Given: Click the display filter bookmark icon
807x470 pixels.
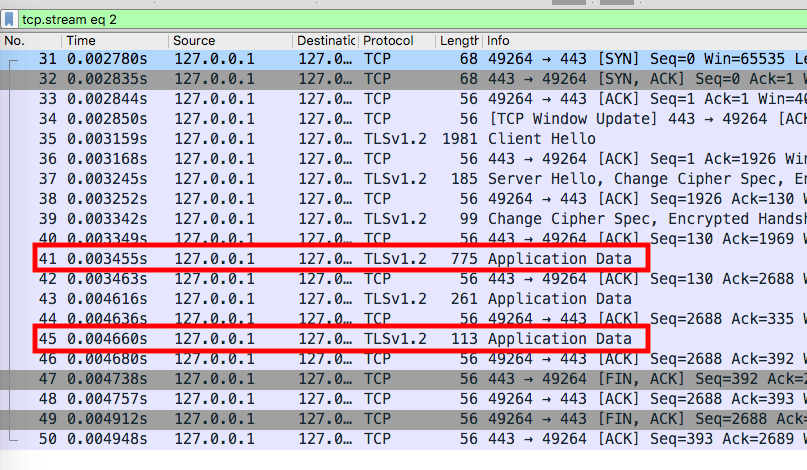Looking at the screenshot, I should [9, 20].
